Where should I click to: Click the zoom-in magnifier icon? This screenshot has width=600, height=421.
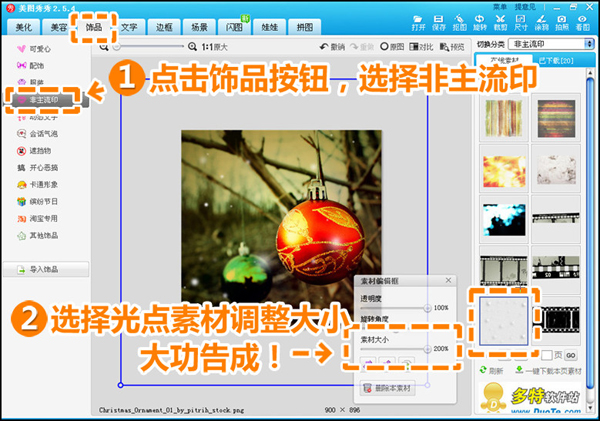tap(192, 47)
